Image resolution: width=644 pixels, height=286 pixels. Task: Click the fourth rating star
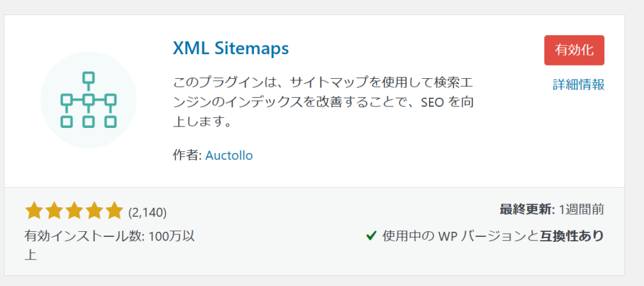click(x=94, y=211)
